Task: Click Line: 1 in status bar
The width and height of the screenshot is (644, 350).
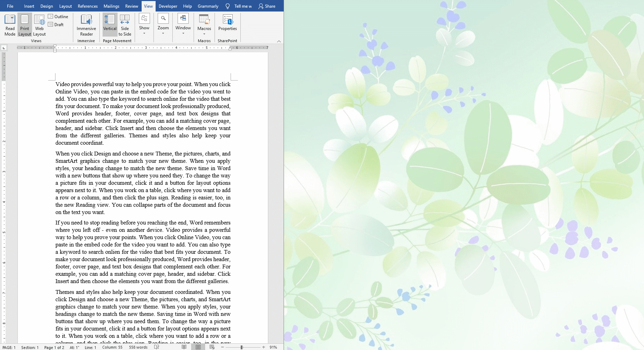Action: point(90,347)
